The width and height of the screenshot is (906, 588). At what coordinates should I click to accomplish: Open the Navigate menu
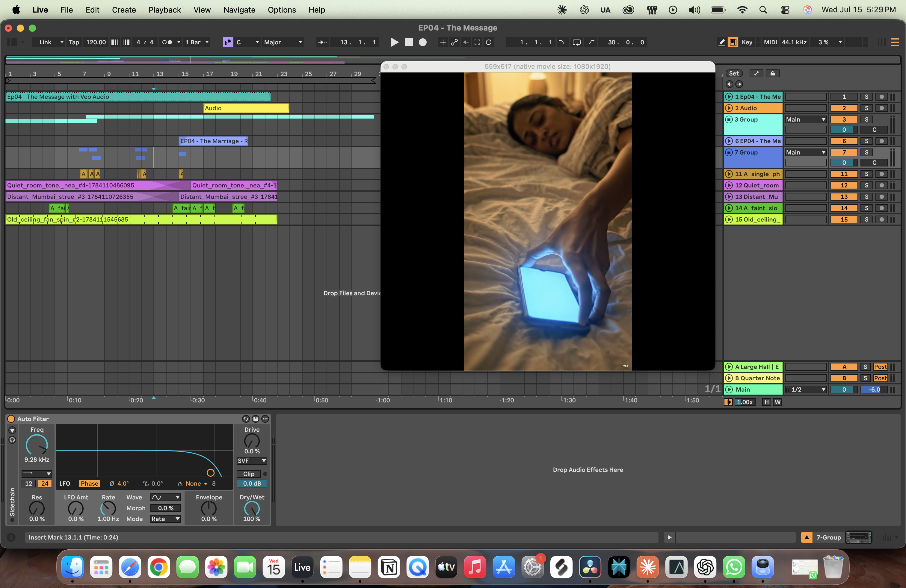point(239,10)
